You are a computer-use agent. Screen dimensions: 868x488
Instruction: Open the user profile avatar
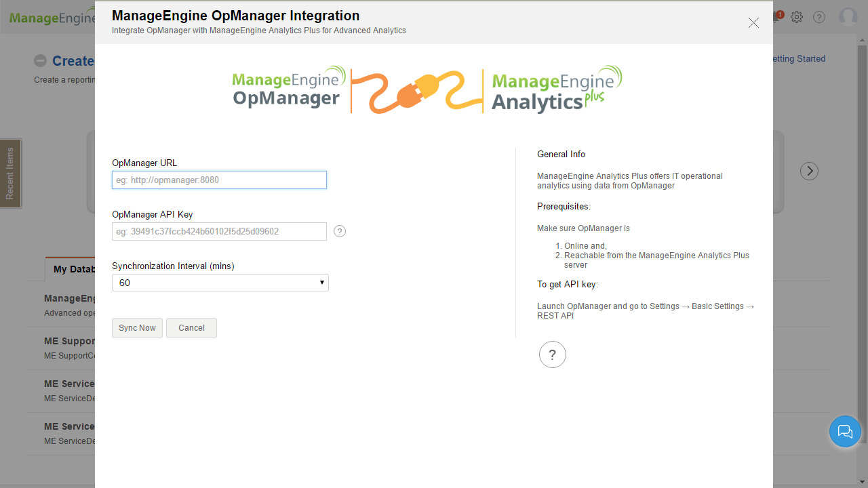click(x=848, y=17)
